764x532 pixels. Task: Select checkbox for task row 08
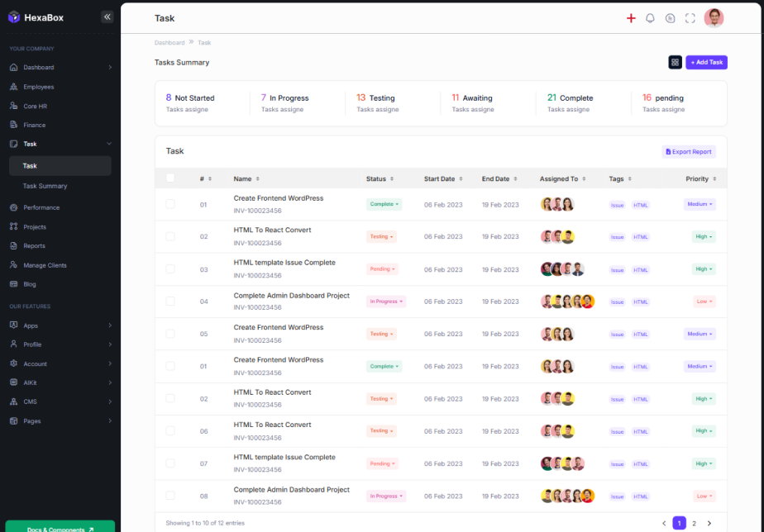tap(170, 496)
